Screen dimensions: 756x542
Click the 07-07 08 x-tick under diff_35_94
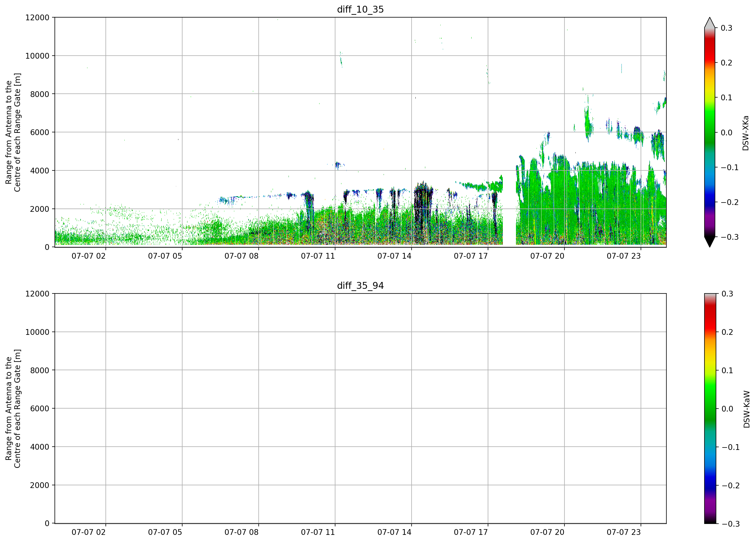pos(241,532)
